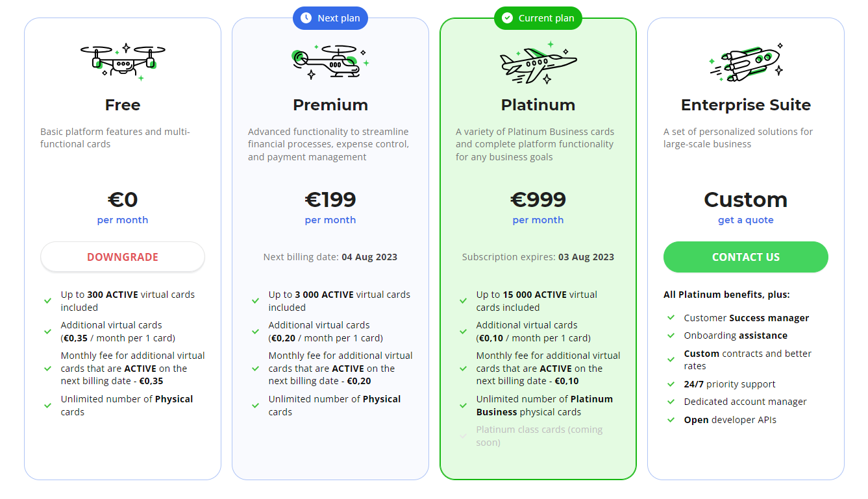The image size is (868, 499).
Task: Click the Premium plan title
Action: [x=330, y=105]
